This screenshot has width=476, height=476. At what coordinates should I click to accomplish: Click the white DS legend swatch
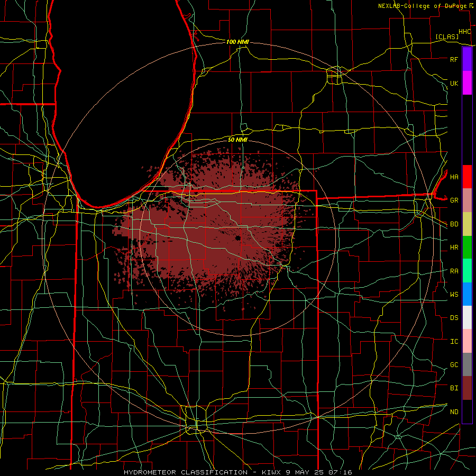[x=467, y=317]
